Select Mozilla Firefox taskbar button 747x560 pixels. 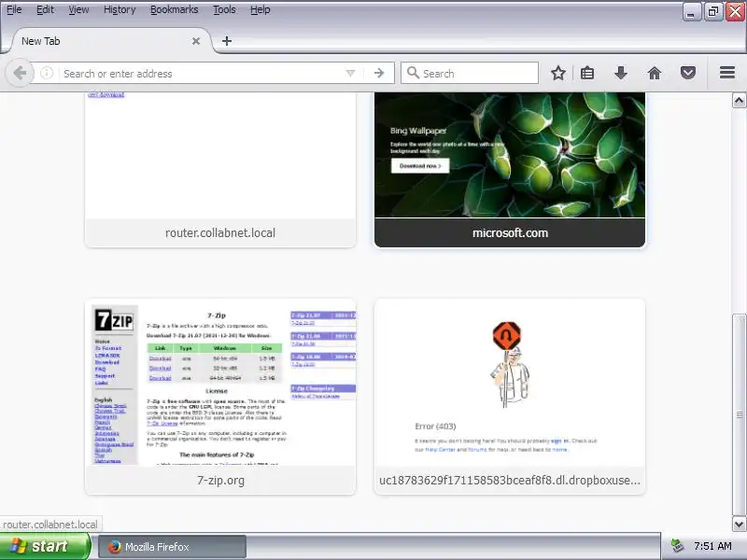click(172, 547)
